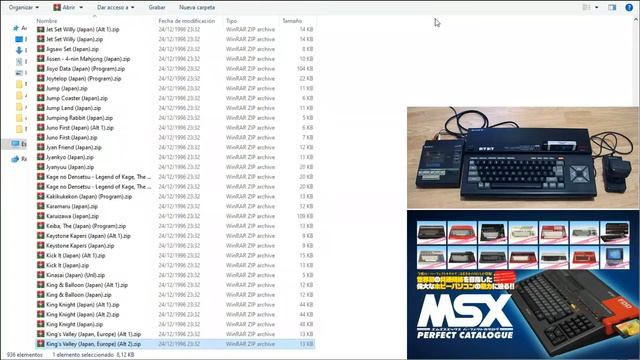Sort by the Tipo column header
640x360 pixels.
pos(231,21)
